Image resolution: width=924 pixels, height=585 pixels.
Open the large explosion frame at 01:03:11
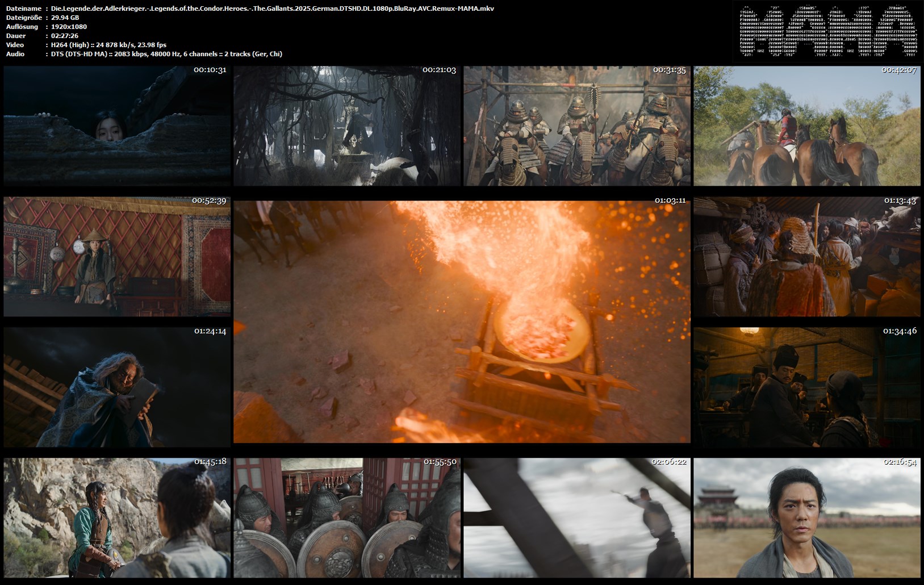[462, 321]
